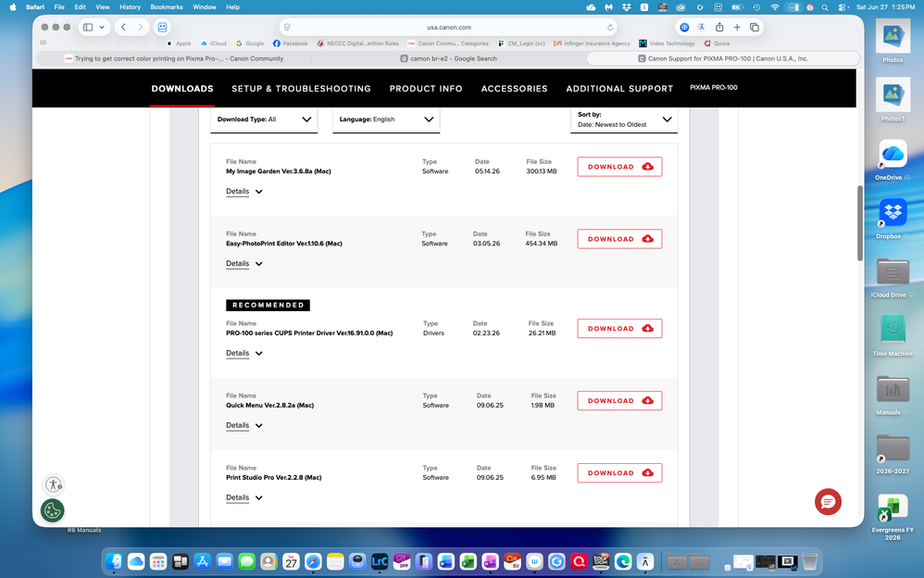Open the 2026-2027 folder on the desktop
924x578 pixels.
[x=893, y=453]
